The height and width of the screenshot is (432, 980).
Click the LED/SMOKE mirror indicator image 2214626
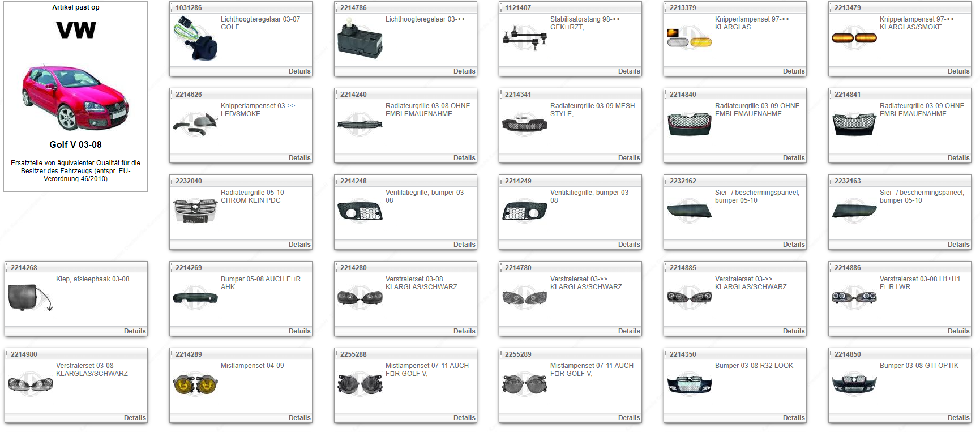(195, 124)
